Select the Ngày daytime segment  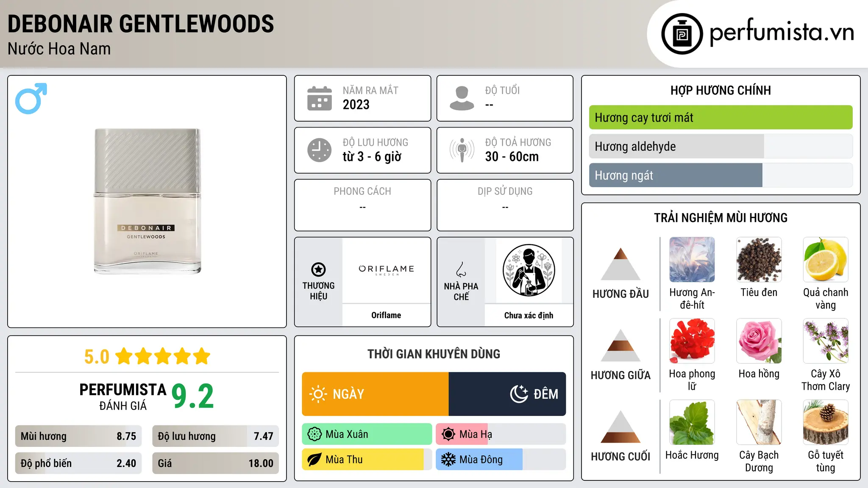tap(375, 394)
